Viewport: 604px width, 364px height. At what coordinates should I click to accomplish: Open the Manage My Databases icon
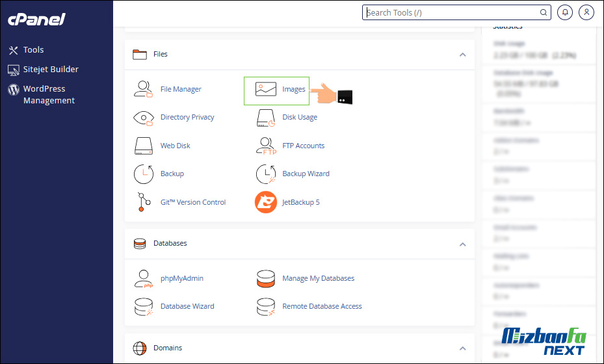pos(265,279)
